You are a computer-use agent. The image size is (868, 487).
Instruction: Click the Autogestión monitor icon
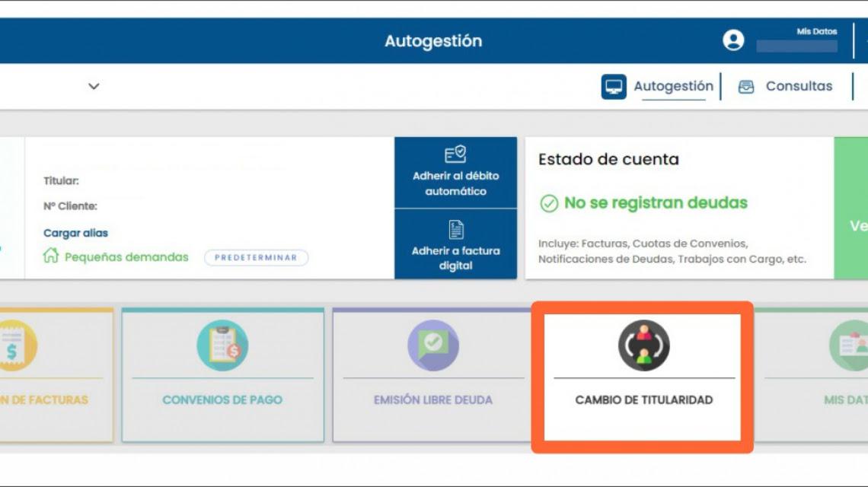coord(613,87)
